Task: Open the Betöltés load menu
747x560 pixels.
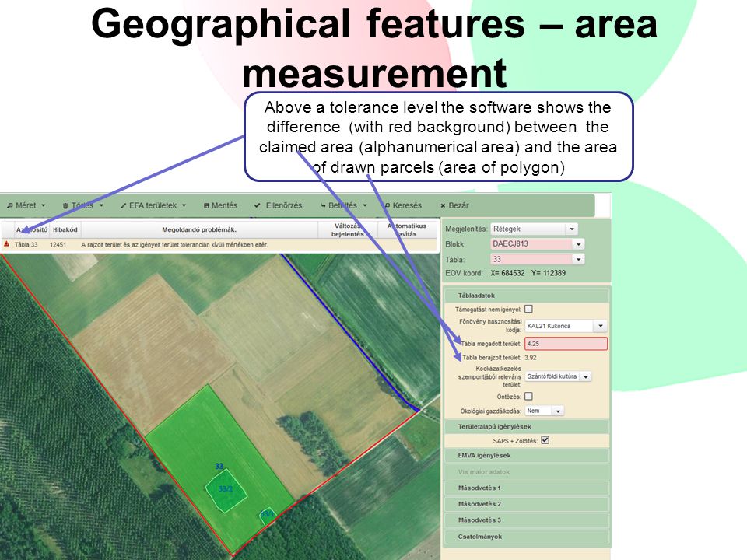Action: [343, 205]
